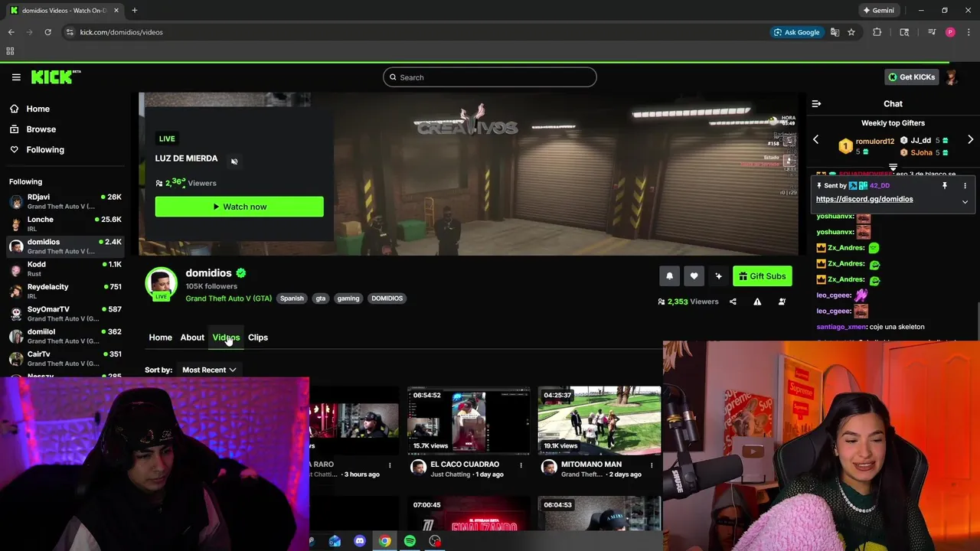Viewport: 980px width, 551px height.
Task: Click chat username santiago_xmen
Action: coord(841,327)
